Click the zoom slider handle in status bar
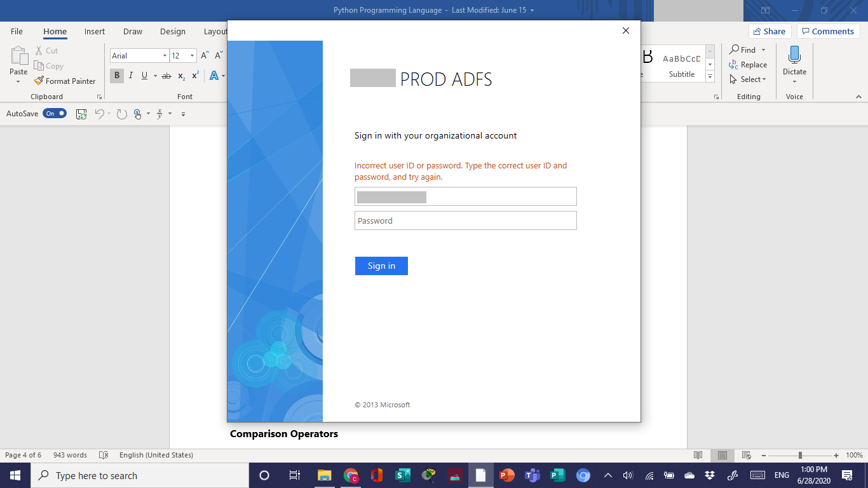Image resolution: width=868 pixels, height=488 pixels. click(x=800, y=455)
